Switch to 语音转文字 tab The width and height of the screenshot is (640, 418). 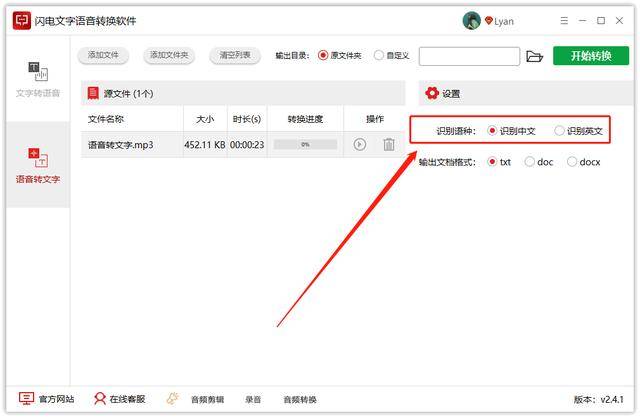coord(37,166)
